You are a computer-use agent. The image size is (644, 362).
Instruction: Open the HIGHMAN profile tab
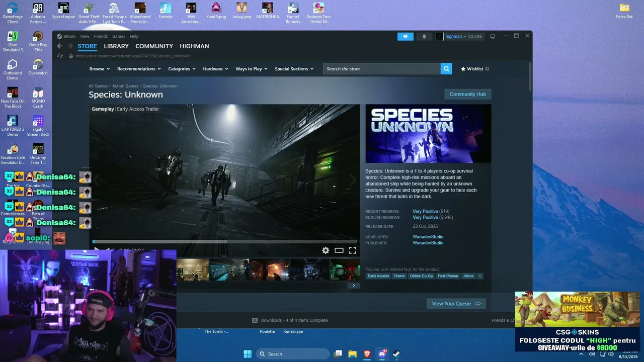(194, 46)
